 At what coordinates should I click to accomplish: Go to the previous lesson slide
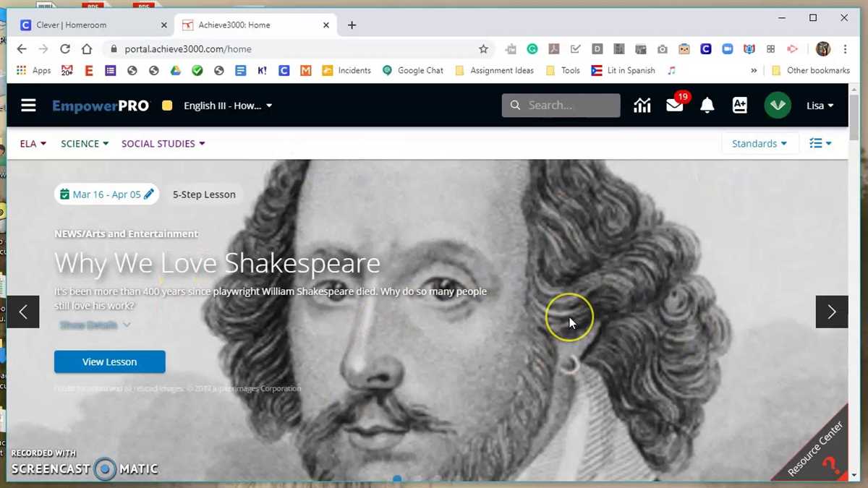(x=23, y=312)
